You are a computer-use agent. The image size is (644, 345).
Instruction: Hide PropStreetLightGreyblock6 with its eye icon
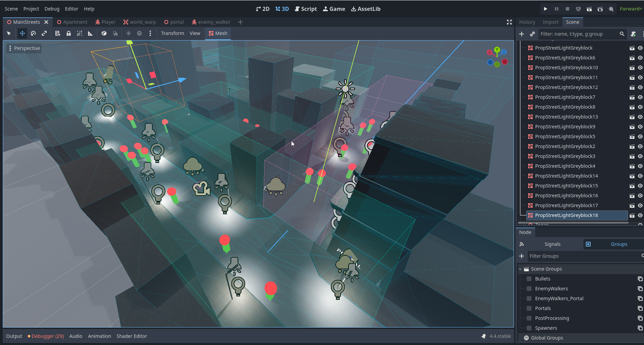640,58
